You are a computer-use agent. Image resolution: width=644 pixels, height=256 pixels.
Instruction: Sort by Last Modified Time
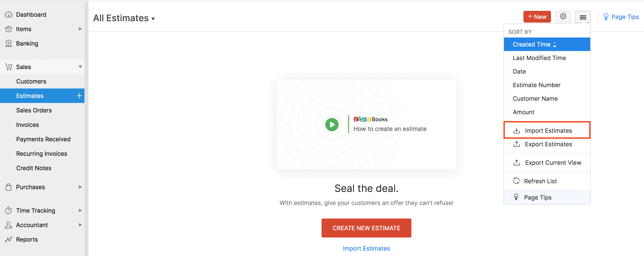539,58
